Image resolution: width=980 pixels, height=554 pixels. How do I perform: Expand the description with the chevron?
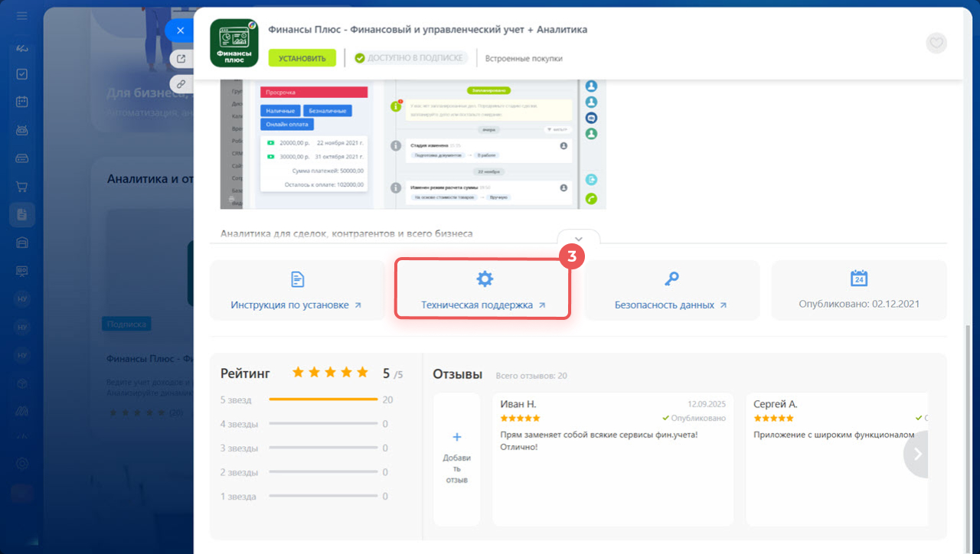(579, 238)
